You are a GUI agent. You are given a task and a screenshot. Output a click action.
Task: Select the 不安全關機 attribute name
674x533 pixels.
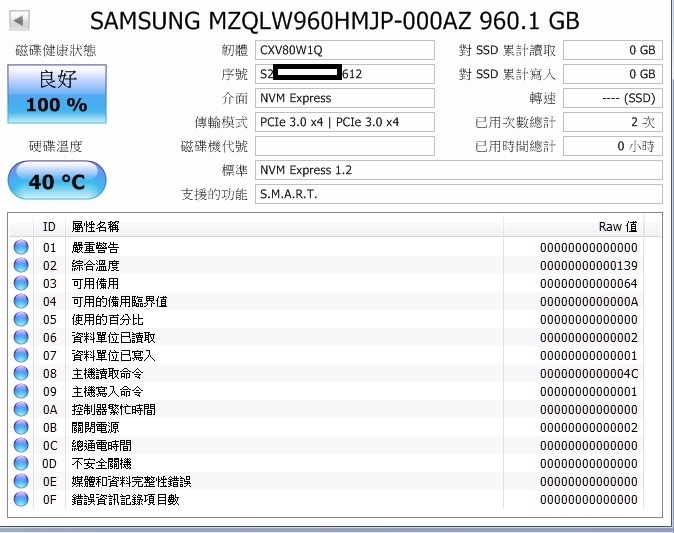tap(101, 464)
